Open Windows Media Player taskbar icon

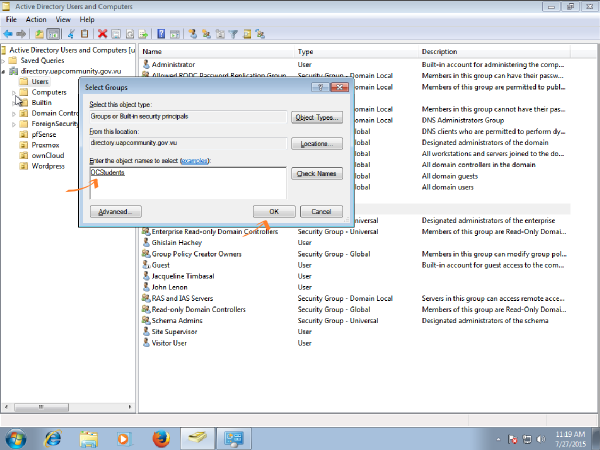point(124,438)
